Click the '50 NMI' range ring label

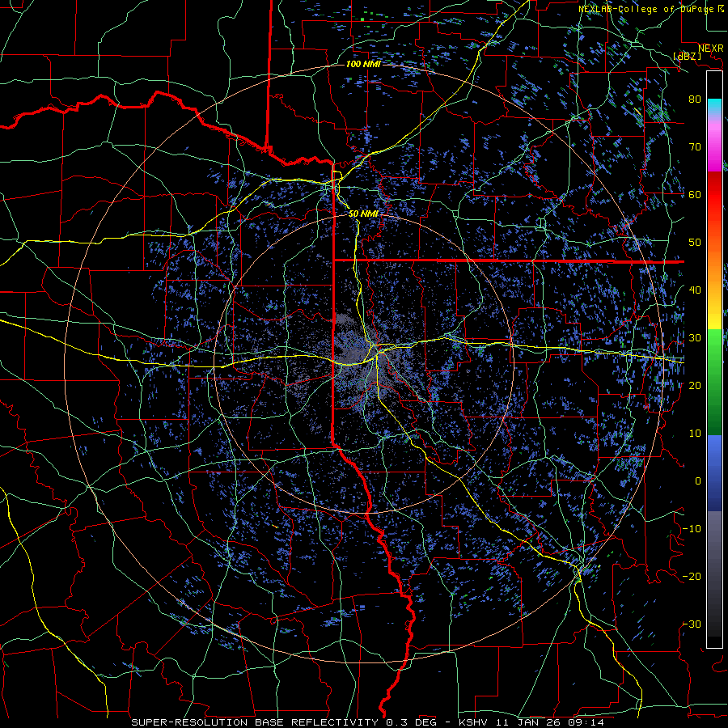(363, 214)
